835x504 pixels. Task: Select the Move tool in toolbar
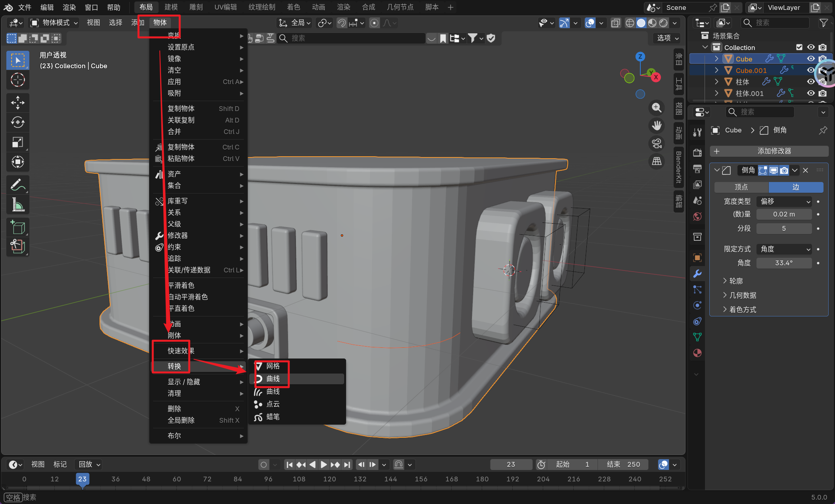17,103
